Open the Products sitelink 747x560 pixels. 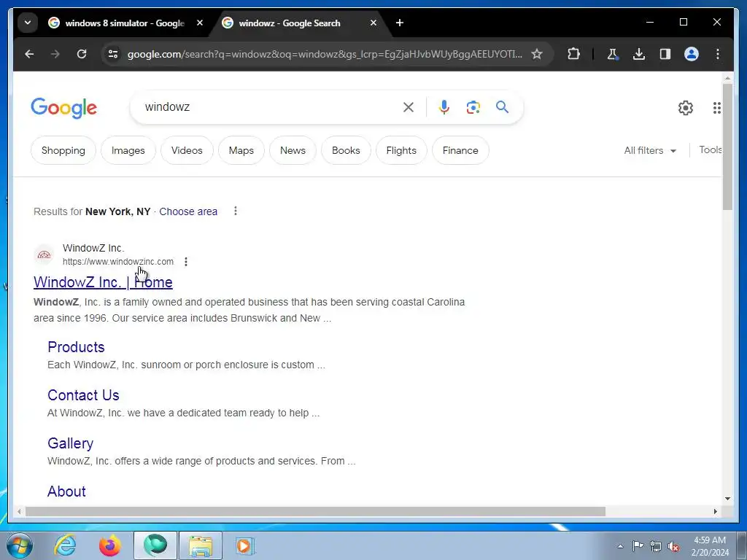tap(76, 347)
